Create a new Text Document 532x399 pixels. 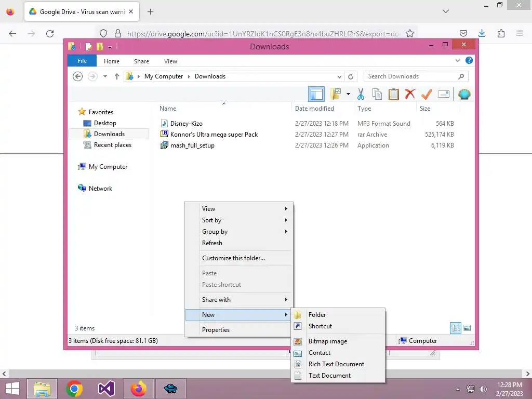(x=338, y=376)
